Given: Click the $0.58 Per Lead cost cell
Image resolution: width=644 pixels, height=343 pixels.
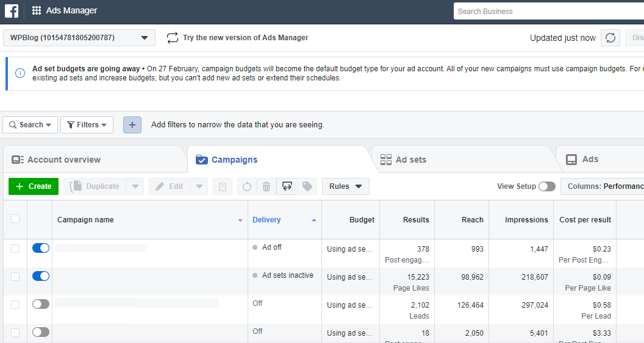Looking at the screenshot, I should (585, 310).
